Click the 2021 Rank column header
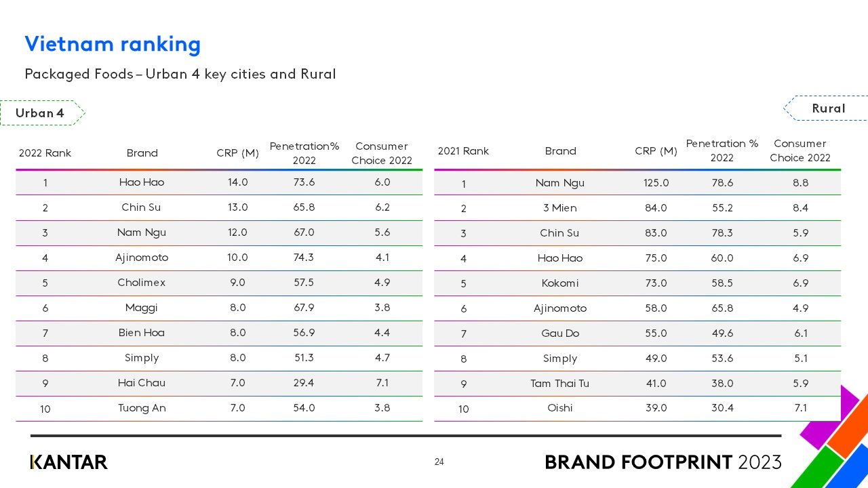The height and width of the screenshot is (488, 868). 463,151
